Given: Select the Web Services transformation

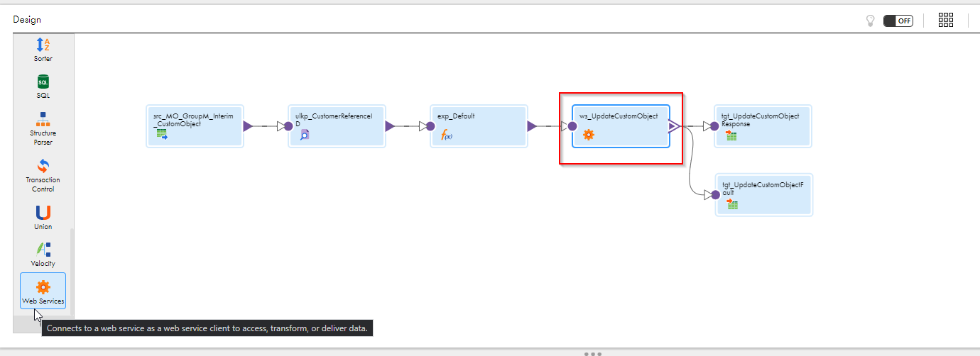Looking at the screenshot, I should tap(43, 291).
